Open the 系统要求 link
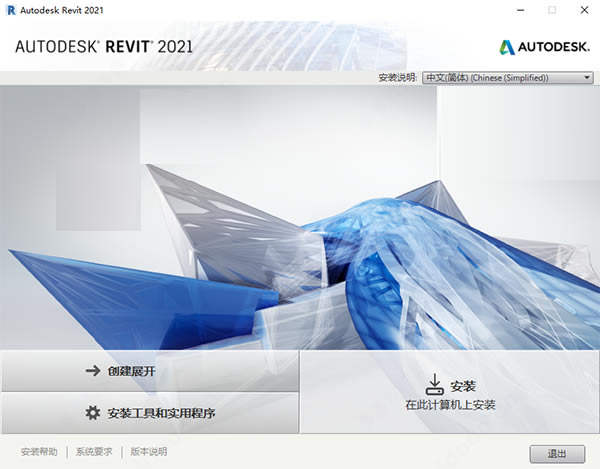 click(x=94, y=452)
